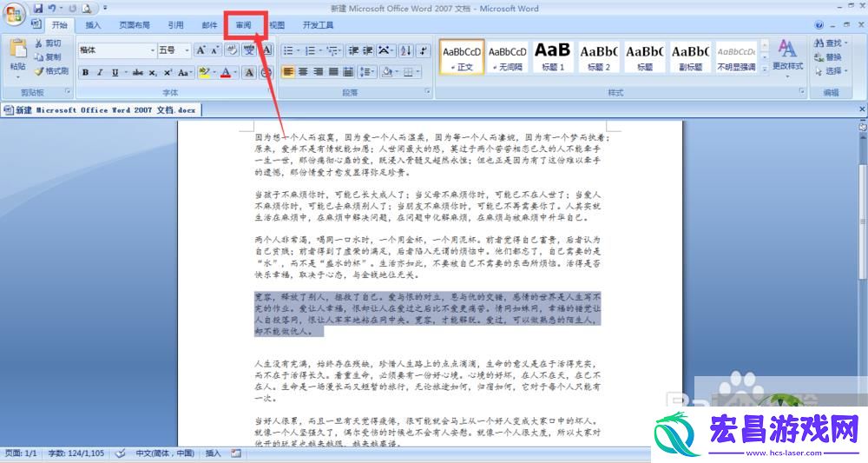
Task: Open print preview from quick access toolbar
Action: [87, 9]
